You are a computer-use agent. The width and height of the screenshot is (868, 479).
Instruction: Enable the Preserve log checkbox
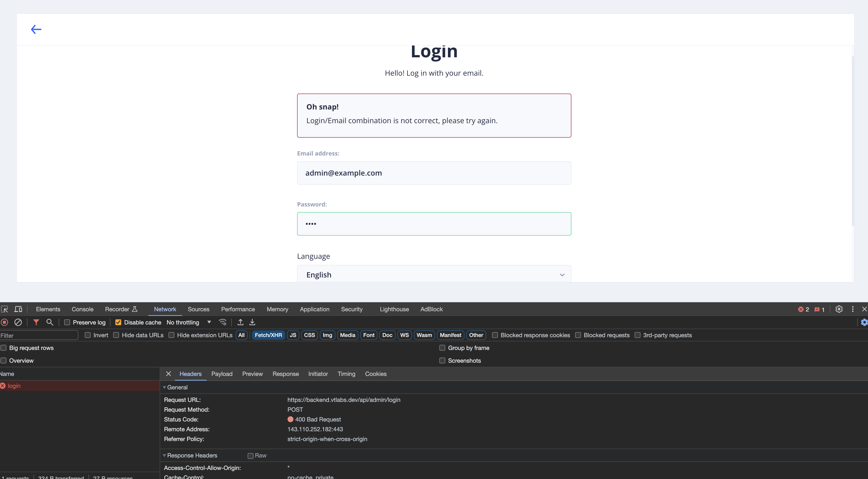(x=67, y=322)
